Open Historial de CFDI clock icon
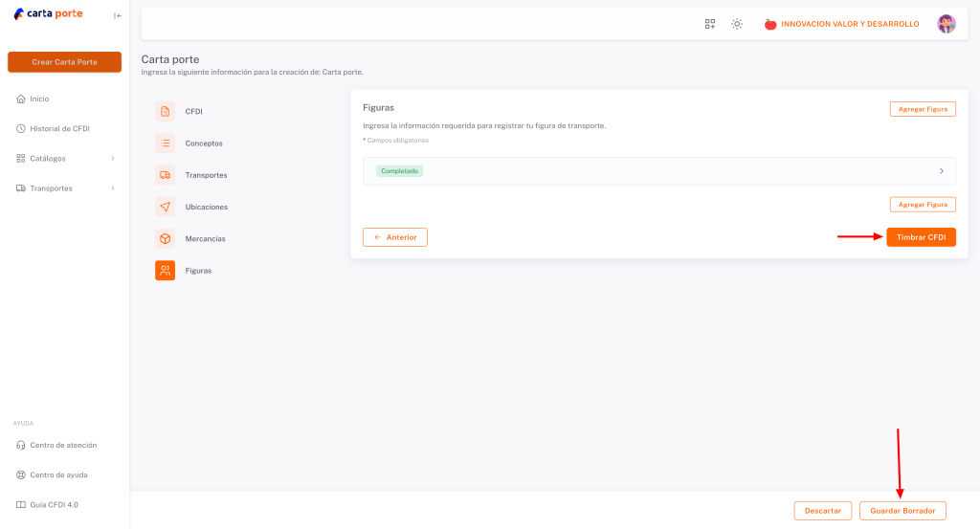The image size is (980, 529). 21,128
